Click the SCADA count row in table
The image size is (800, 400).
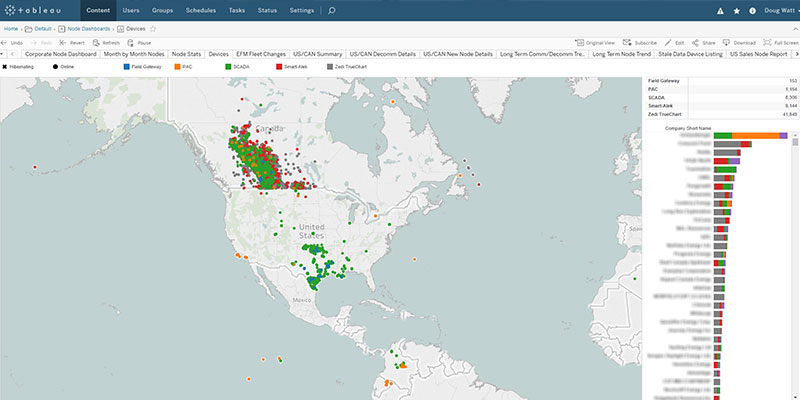click(x=722, y=97)
